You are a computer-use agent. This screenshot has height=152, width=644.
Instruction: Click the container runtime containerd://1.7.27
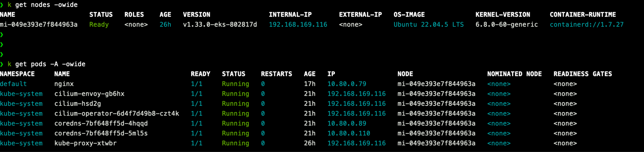586,24
